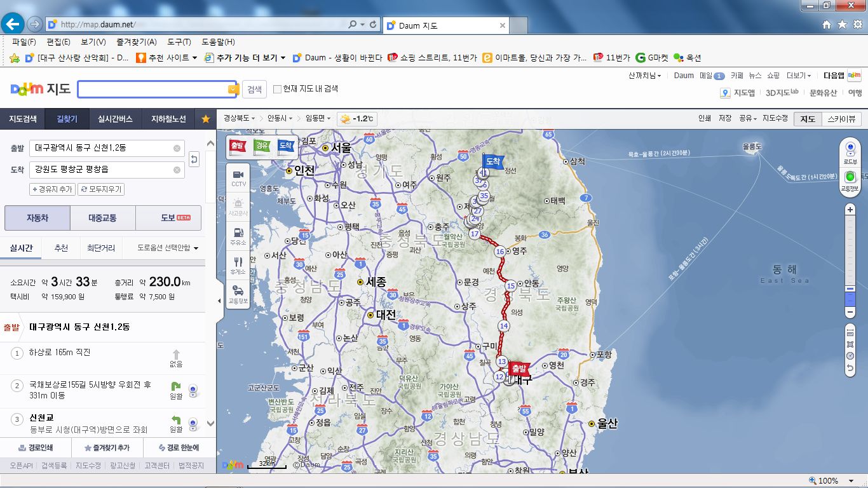Expand 도로옵션 선택안함 dropdown
Image resolution: width=868 pixels, height=488 pixels.
pos(168,248)
